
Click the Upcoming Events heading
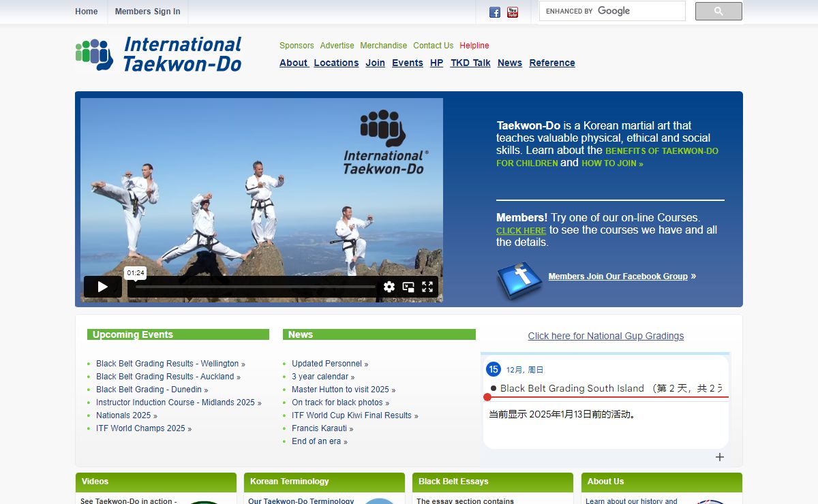(x=179, y=334)
